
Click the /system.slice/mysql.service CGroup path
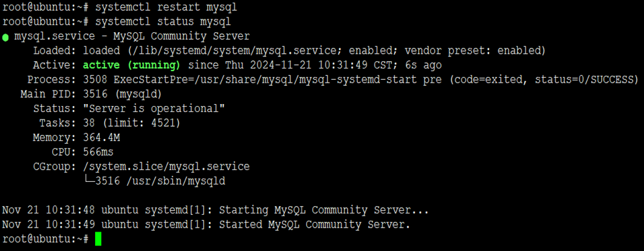[x=166, y=166]
